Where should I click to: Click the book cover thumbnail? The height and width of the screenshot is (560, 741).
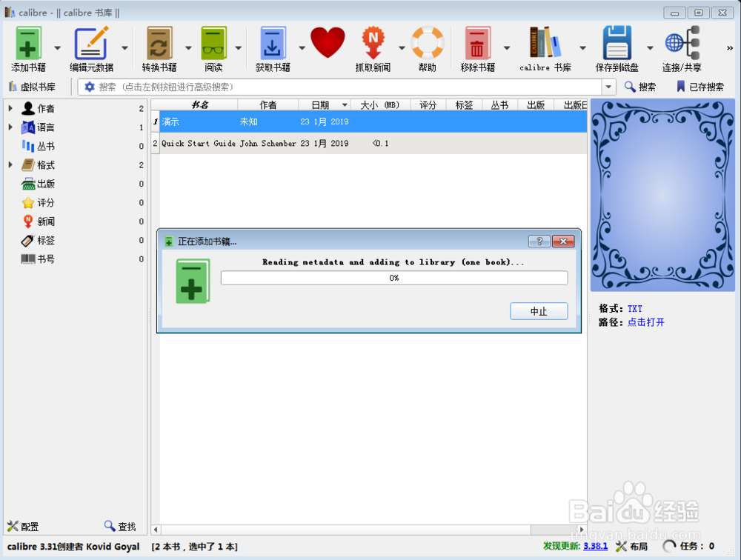pyautogui.click(x=662, y=195)
